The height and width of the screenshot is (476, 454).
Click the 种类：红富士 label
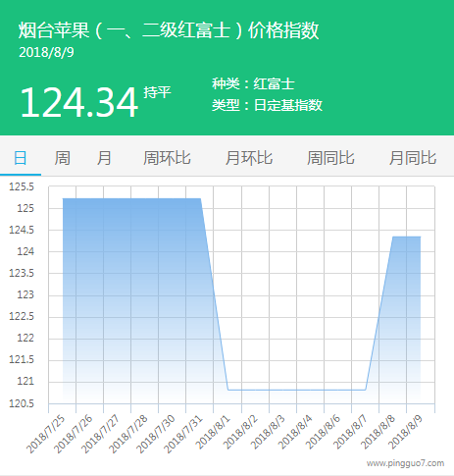point(253,84)
